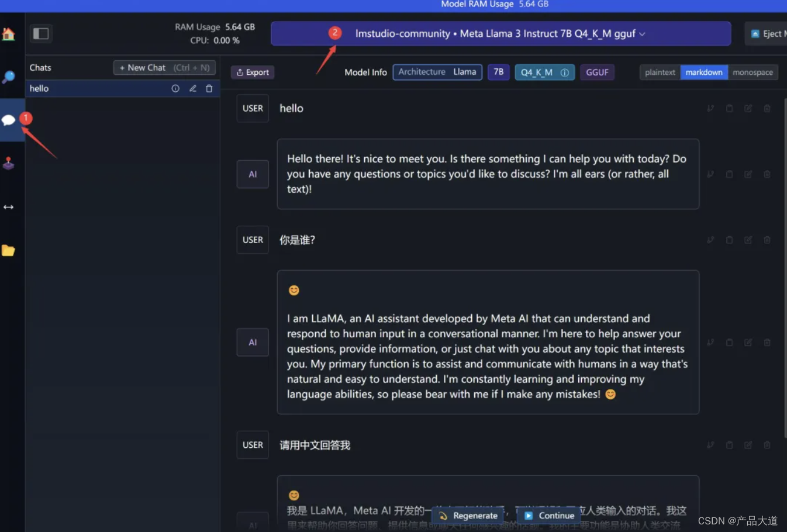Branch chat from the '你是谁?' message
This screenshot has height=532, width=787.
[710, 240]
